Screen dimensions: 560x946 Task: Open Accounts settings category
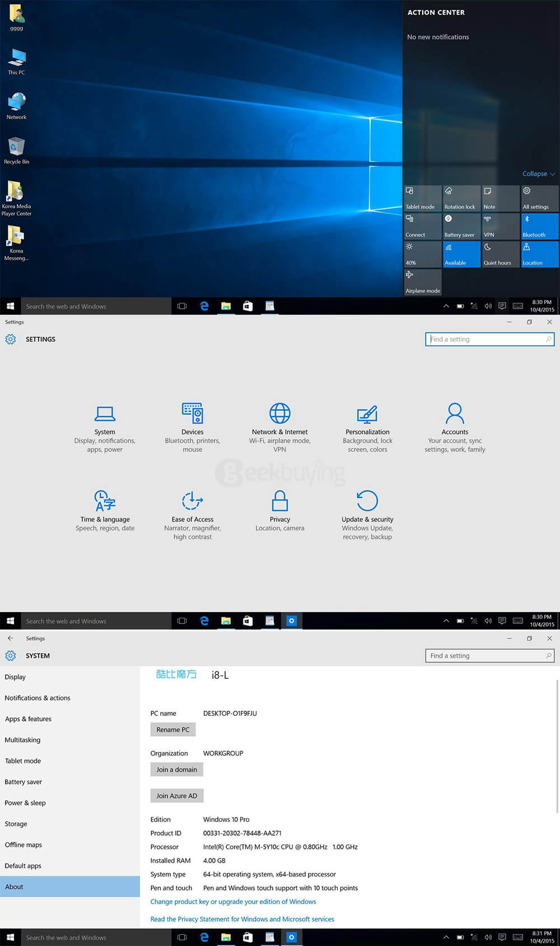pos(455,428)
